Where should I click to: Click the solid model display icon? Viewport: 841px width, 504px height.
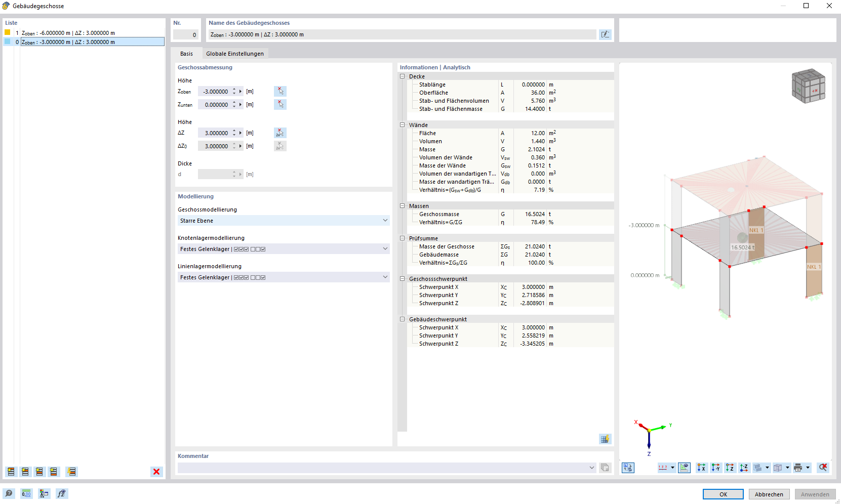[757, 468]
